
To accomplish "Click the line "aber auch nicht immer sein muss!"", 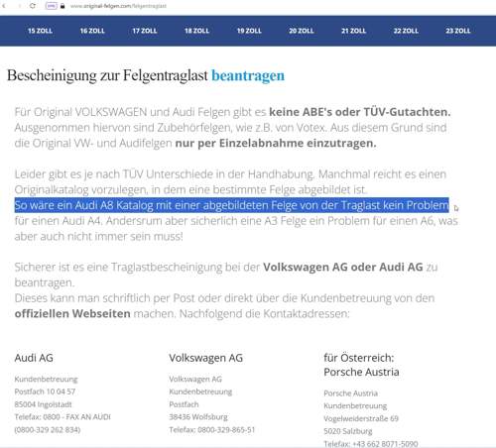I will pyautogui.click(x=98, y=236).
